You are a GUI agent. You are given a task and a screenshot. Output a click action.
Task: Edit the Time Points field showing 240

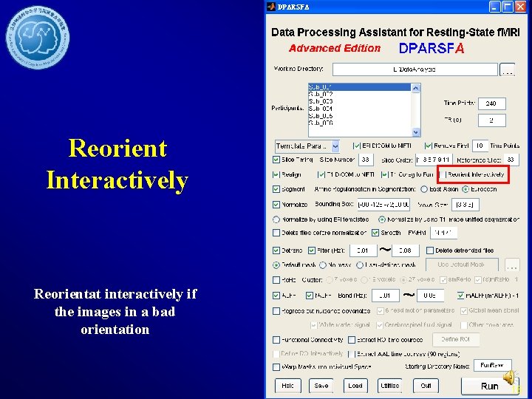tap(491, 103)
